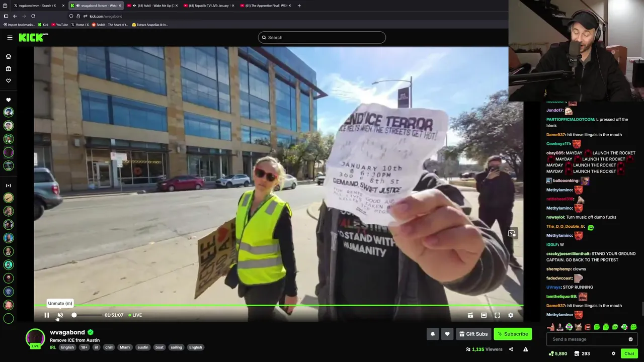Click the 1,135 Viewers count

484,349
